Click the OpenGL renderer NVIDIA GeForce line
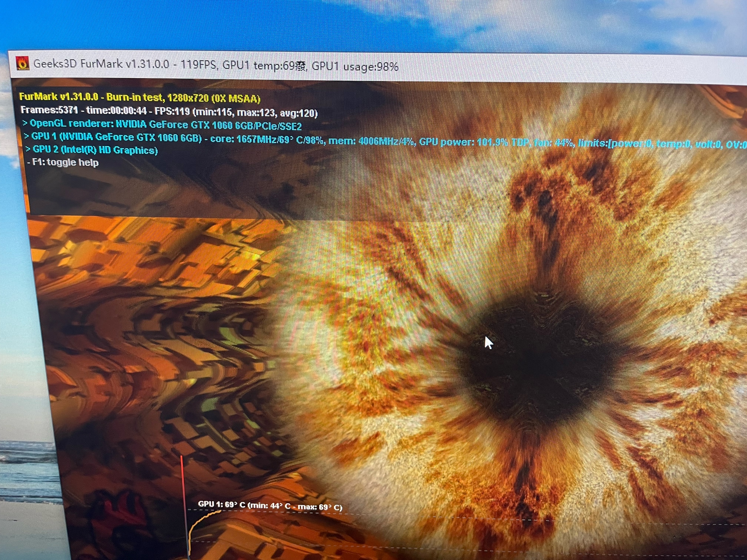This screenshot has width=747, height=560. tap(162, 125)
